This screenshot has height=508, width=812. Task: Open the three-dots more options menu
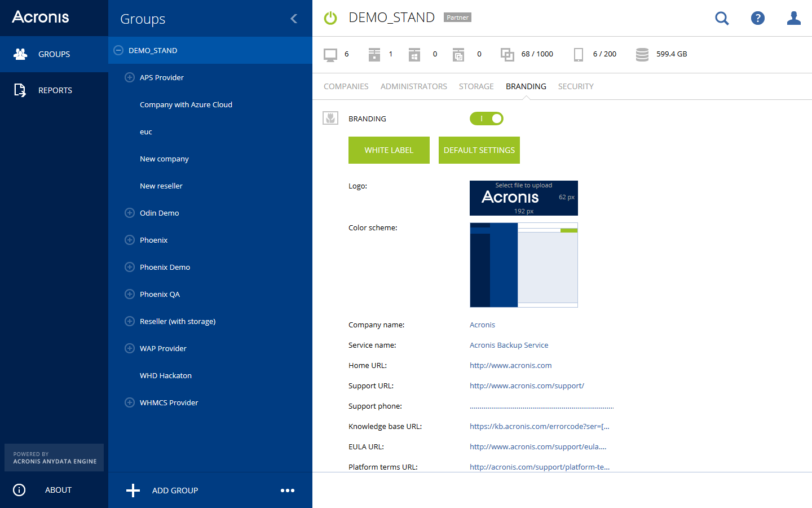click(288, 491)
